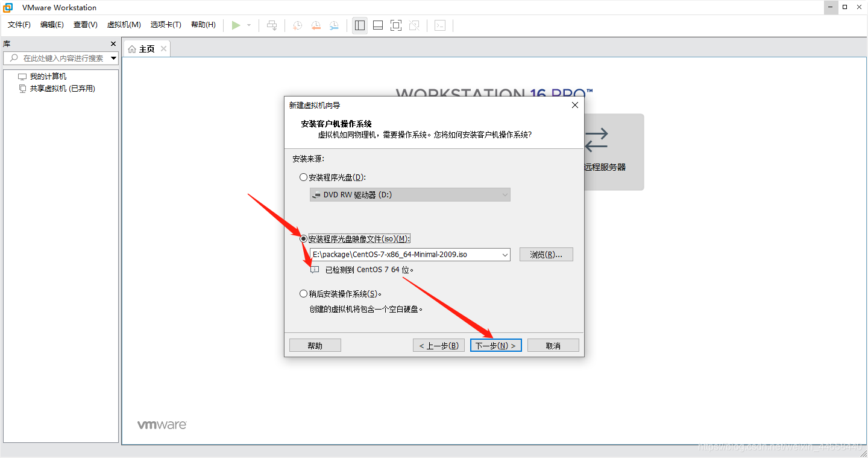Open the 查看(V) menu

click(86, 25)
